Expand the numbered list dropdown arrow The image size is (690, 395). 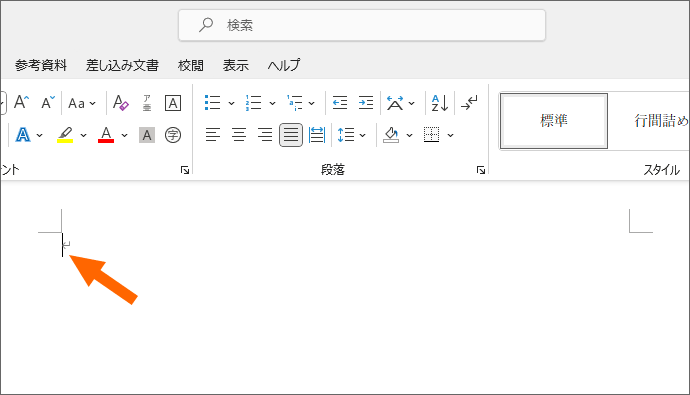pos(272,104)
